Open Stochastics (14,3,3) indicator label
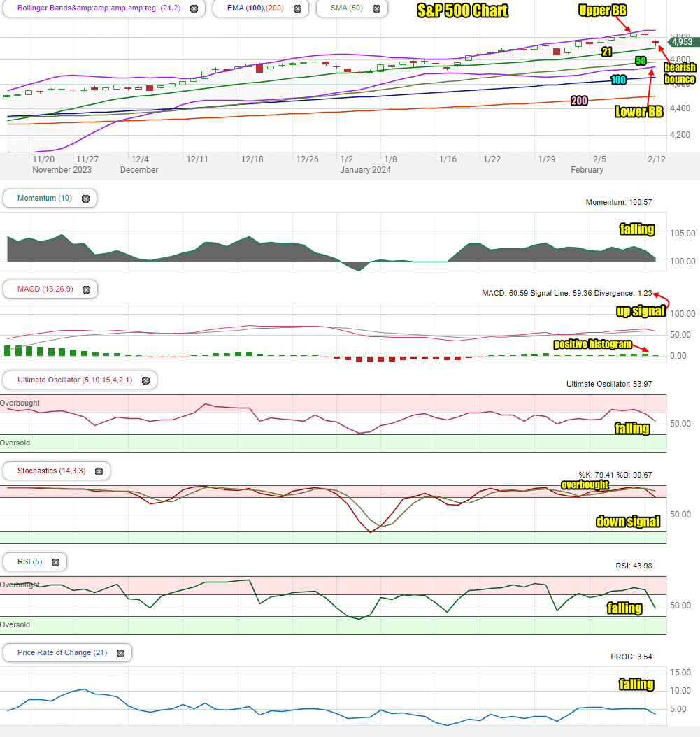 coord(51,471)
